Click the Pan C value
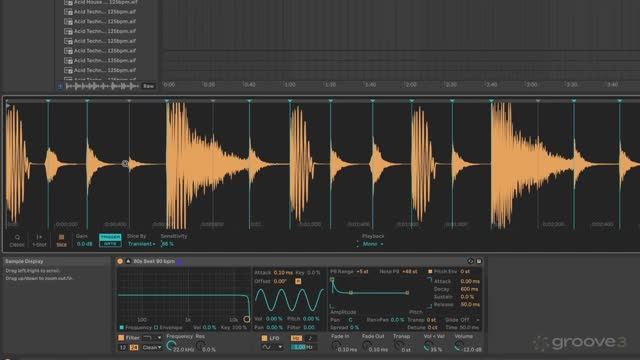The height and width of the screenshot is (360, 640). pos(350,320)
